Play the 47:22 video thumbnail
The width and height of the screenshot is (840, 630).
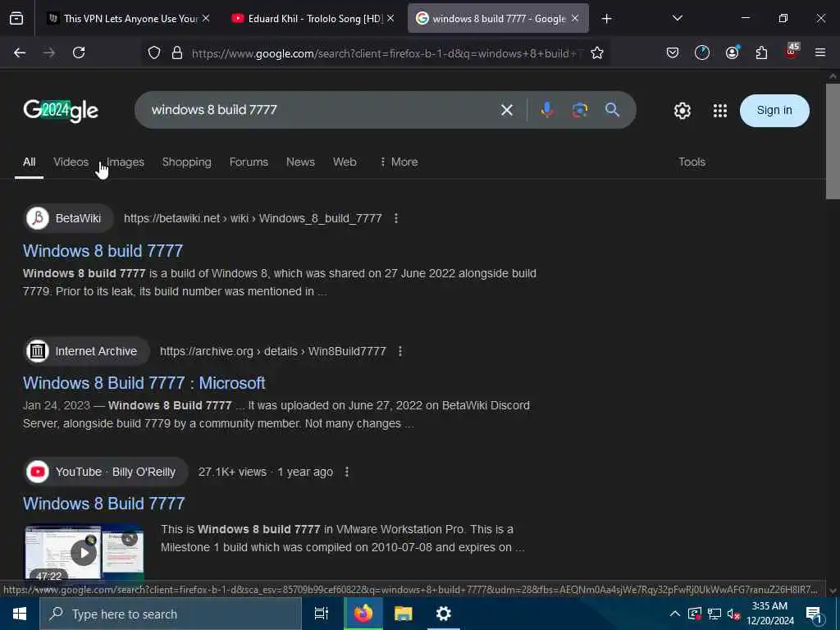pos(84,553)
